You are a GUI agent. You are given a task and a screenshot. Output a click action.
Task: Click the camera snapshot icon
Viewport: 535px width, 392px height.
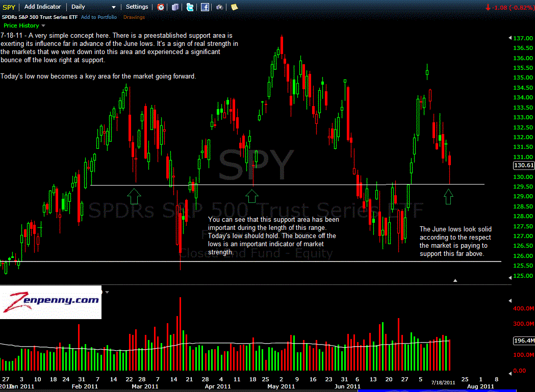(x=220, y=7)
